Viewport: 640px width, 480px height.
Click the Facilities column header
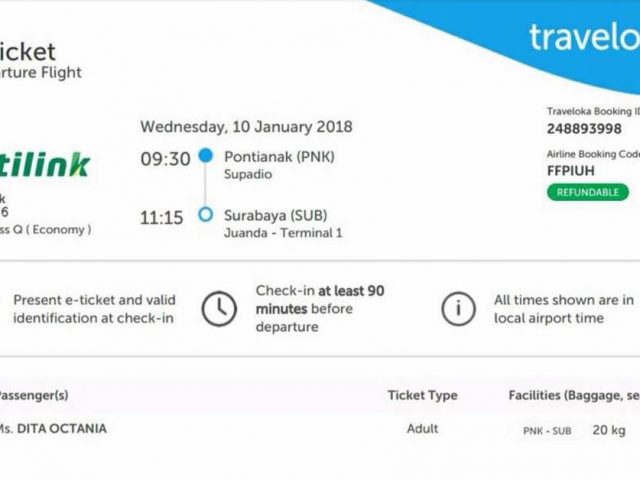point(574,395)
